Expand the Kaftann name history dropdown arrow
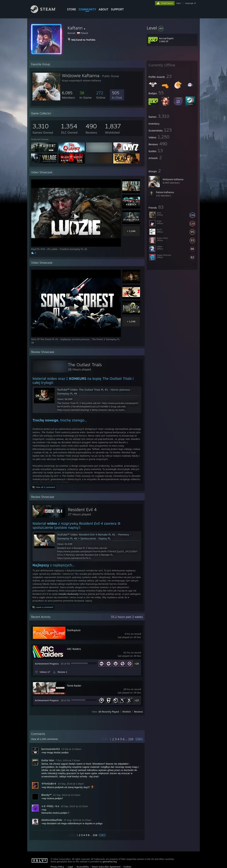 [x=85, y=29]
